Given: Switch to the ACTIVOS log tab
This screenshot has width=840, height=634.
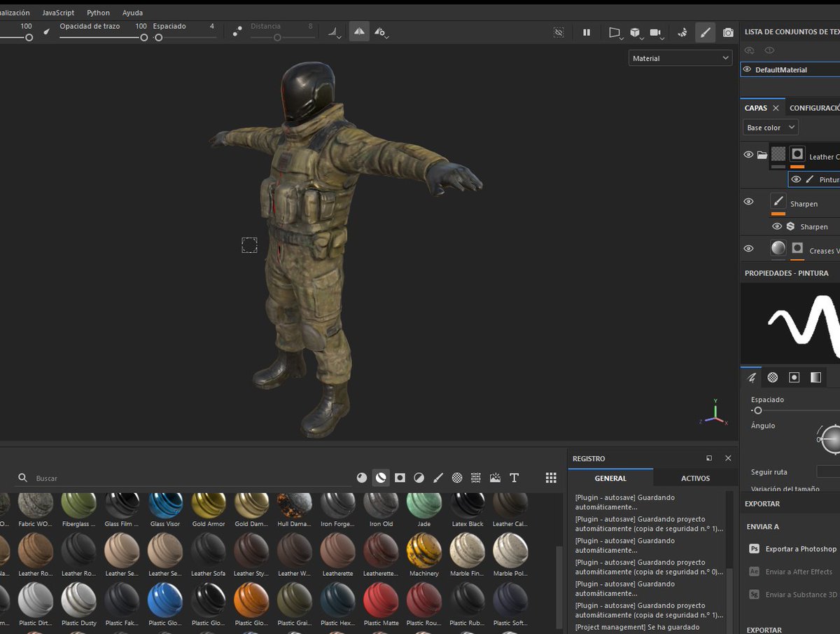Looking at the screenshot, I should coord(695,478).
